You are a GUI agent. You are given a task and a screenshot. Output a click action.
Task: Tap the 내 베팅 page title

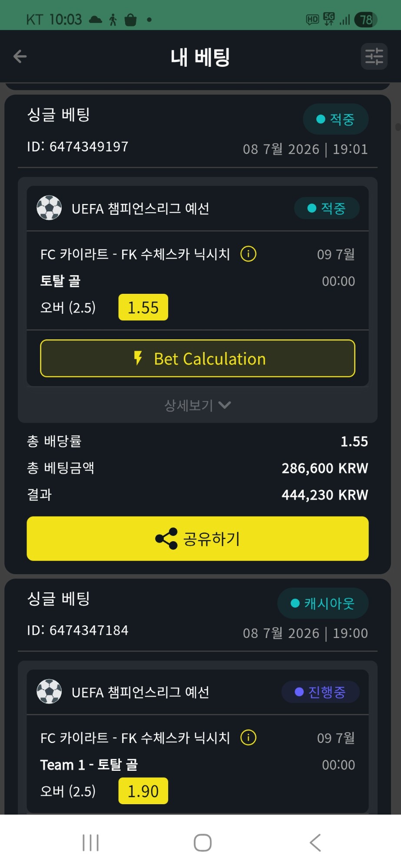200,57
